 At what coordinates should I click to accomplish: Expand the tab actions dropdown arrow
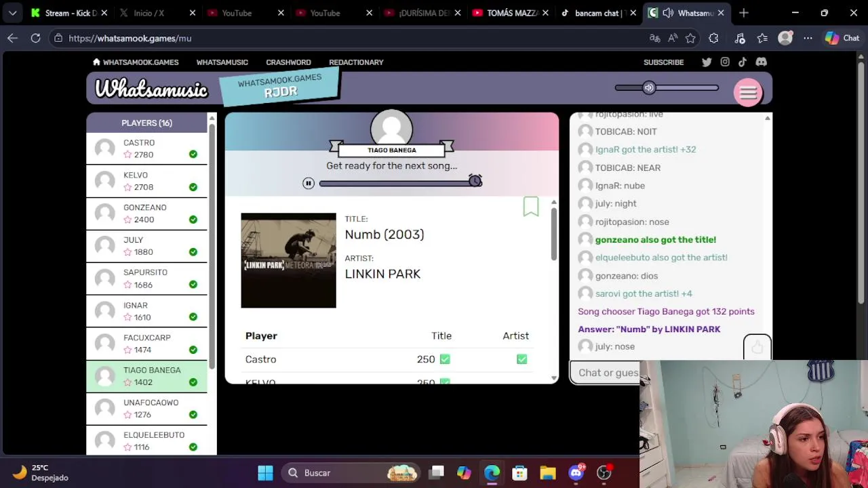12,13
